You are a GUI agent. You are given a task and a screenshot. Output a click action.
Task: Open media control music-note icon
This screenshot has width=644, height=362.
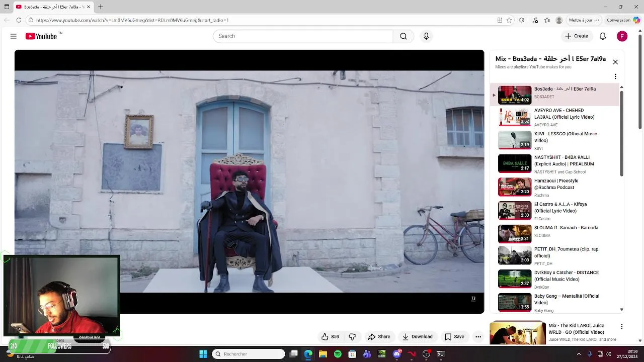(535, 20)
